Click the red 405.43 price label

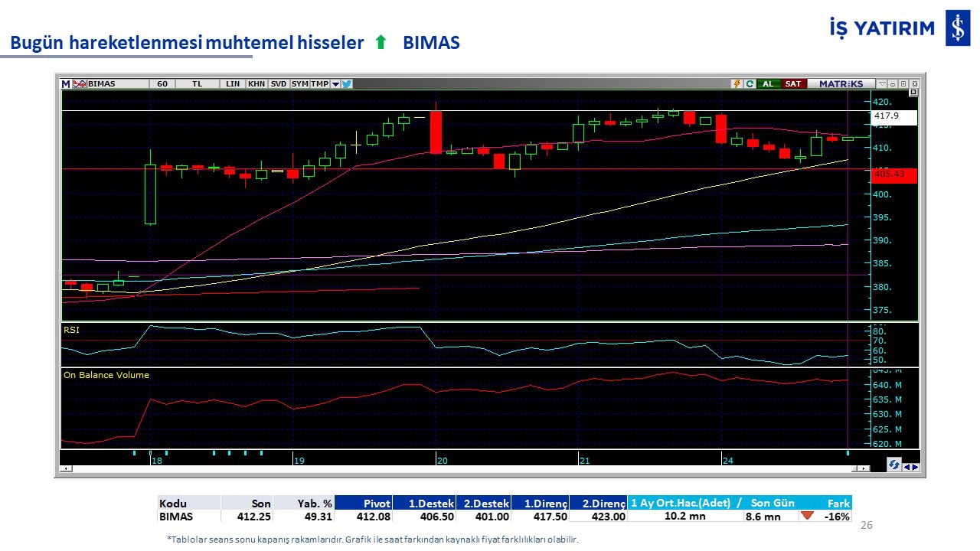point(894,175)
